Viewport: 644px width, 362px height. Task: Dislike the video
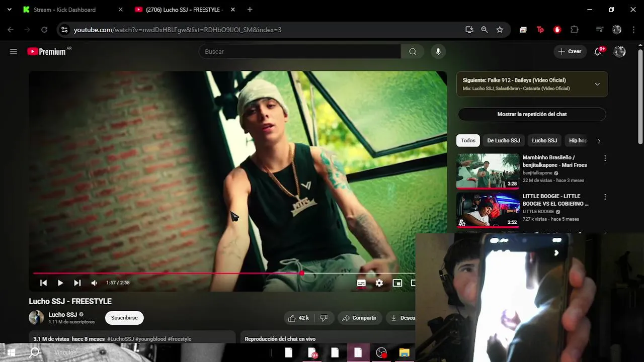click(324, 318)
